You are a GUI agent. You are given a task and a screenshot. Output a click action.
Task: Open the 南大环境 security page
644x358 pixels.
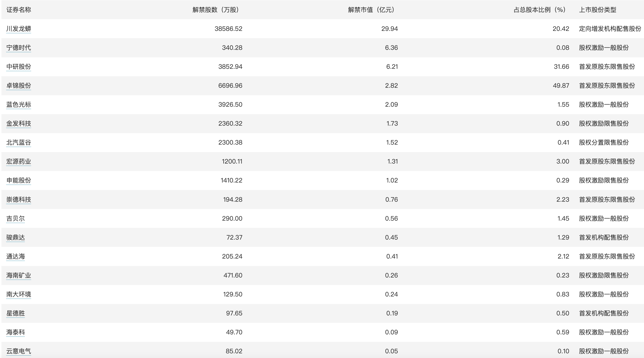pyautogui.click(x=19, y=294)
